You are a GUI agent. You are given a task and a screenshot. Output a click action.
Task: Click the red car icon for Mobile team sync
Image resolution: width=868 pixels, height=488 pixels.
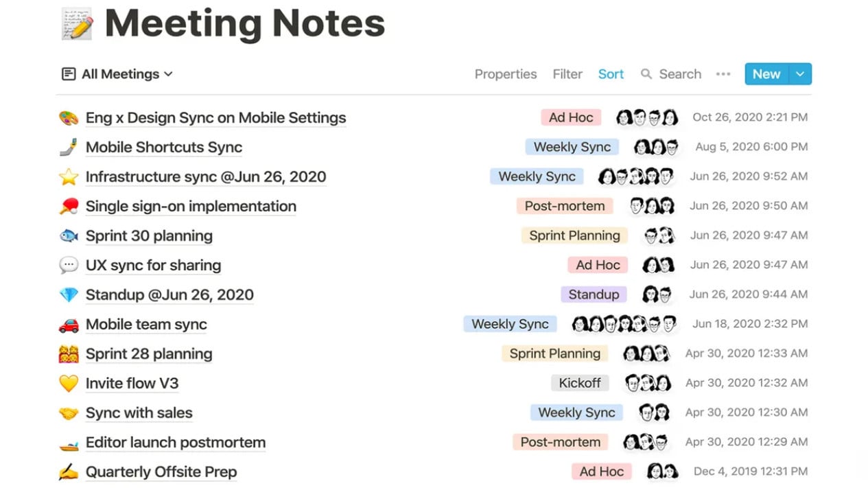69,325
